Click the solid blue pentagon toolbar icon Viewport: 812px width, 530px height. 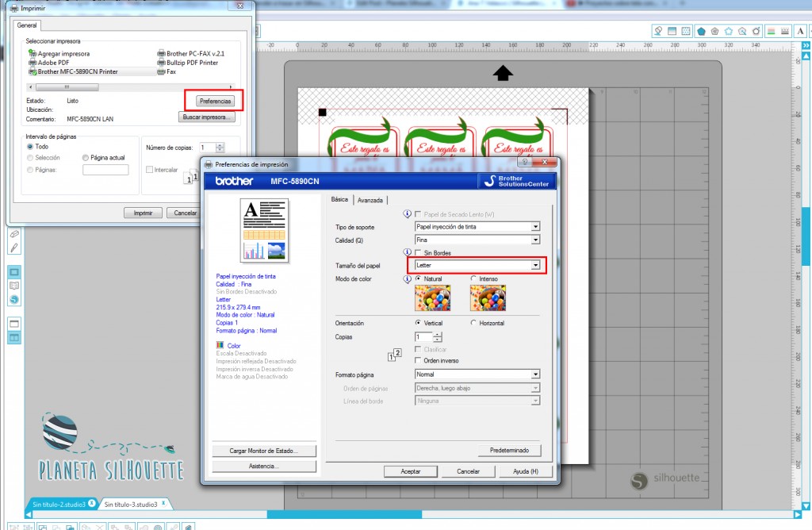(701, 31)
